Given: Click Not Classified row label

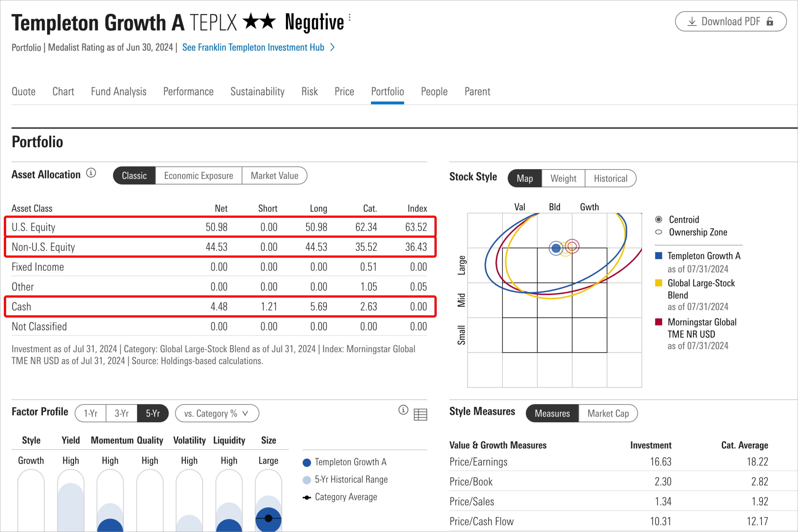Looking at the screenshot, I should [39, 327].
